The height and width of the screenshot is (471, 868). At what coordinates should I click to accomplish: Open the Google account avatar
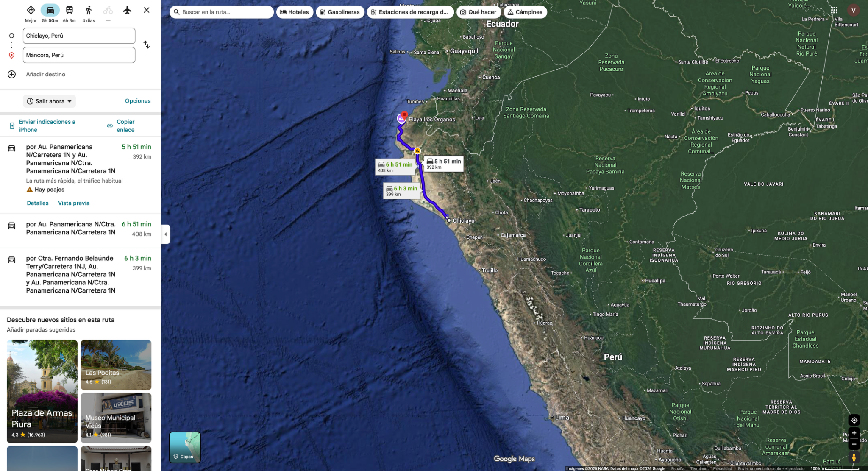point(853,10)
